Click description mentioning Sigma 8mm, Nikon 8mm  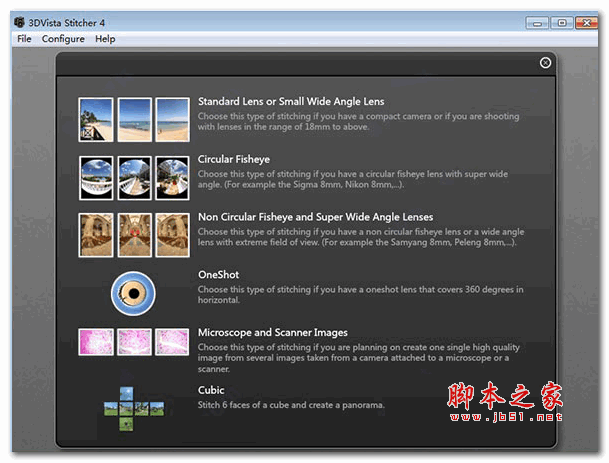353,179
